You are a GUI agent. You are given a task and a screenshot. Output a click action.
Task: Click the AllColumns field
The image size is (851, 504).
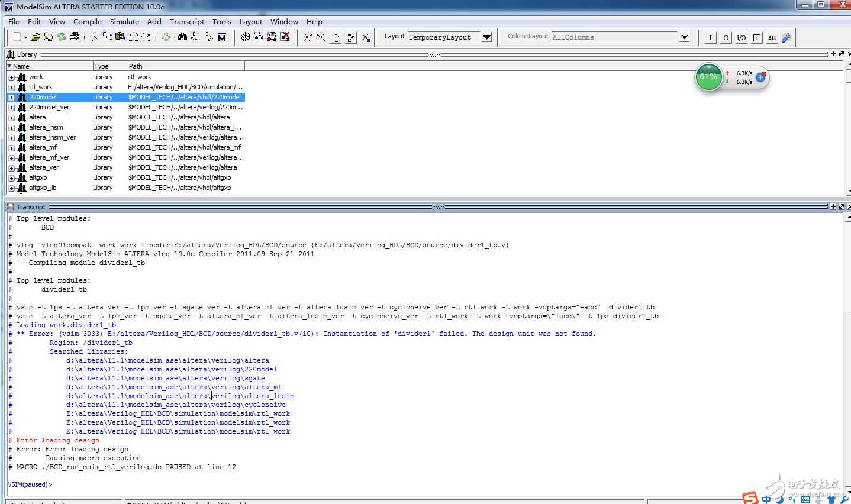(x=614, y=37)
